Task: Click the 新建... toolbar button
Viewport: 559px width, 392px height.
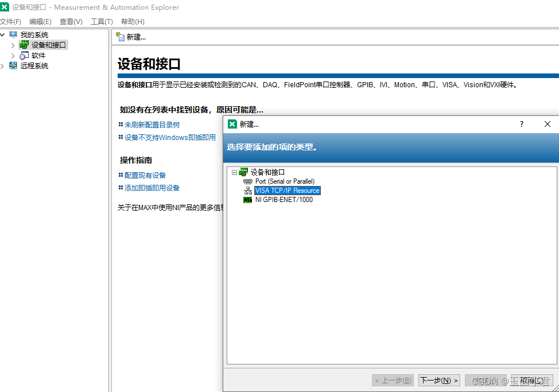Action: click(131, 37)
